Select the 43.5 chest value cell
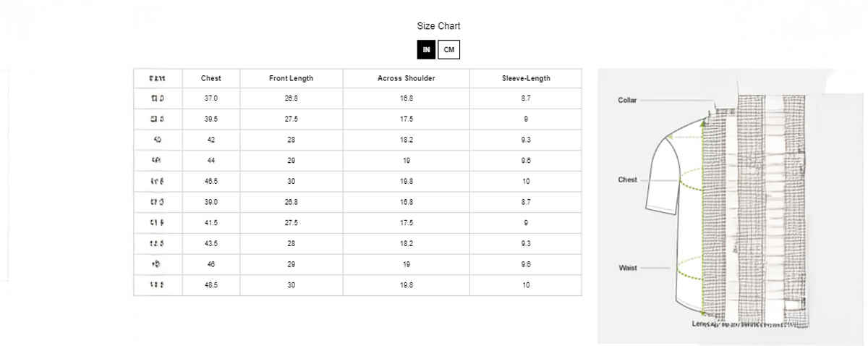The image size is (868, 346). pos(210,244)
